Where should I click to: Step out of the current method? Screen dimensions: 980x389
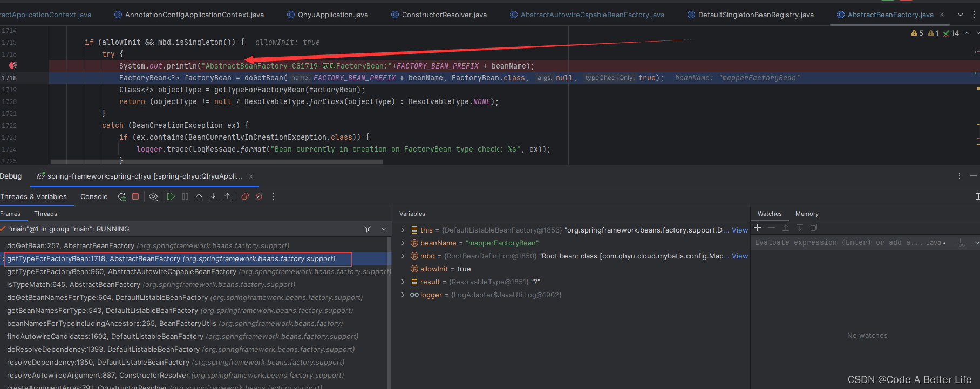coord(227,197)
